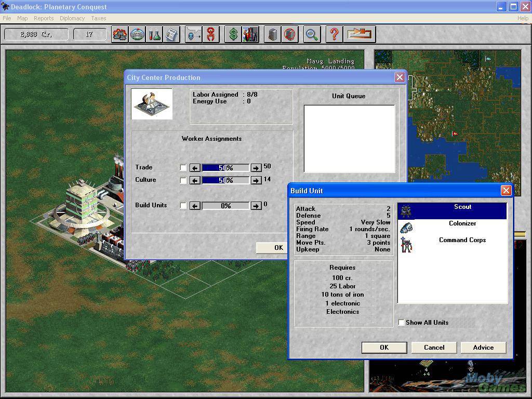Decrease Culture with the left arrow
Viewport: 532px width, 399px height.
195,180
